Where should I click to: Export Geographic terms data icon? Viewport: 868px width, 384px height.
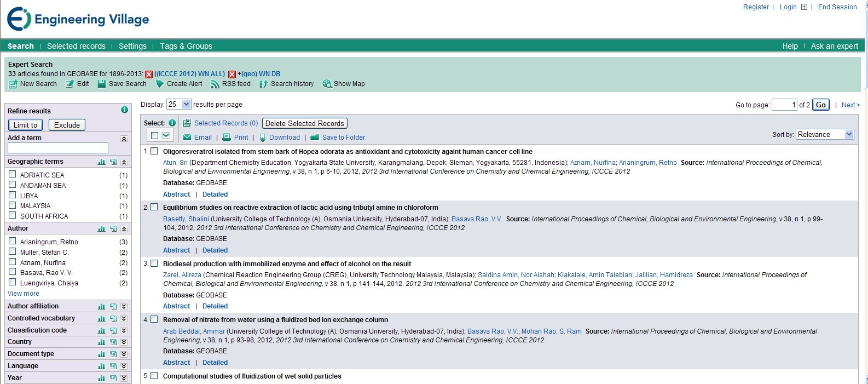[113, 162]
